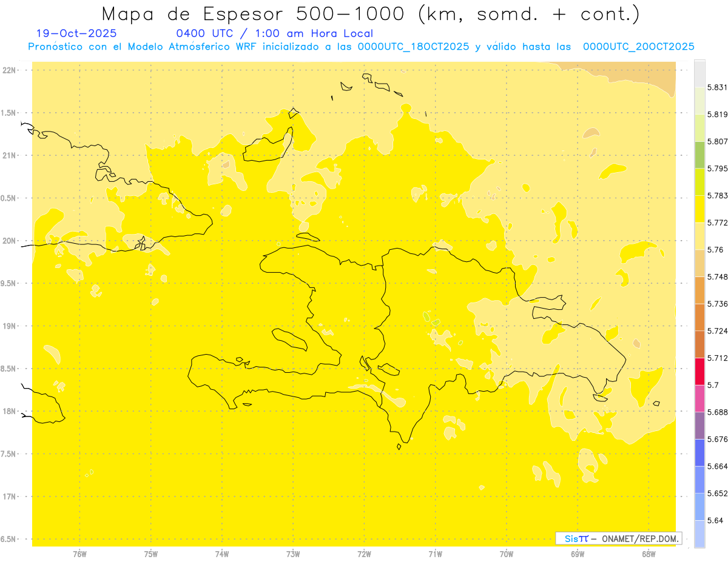Image resolution: width=728 pixels, height=562 pixels.
Task: Click the 68W longitude axis label
Action: point(648,554)
